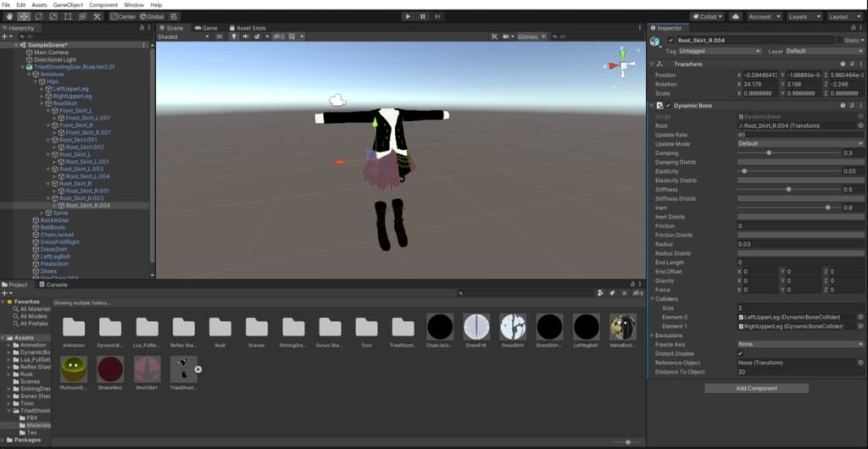Screen dimensions: 868x449
Task: Switch to the Console tab
Action: coord(56,285)
